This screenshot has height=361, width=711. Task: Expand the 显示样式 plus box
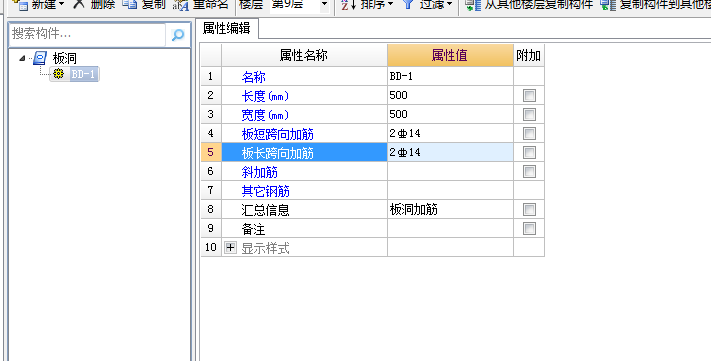(230, 248)
